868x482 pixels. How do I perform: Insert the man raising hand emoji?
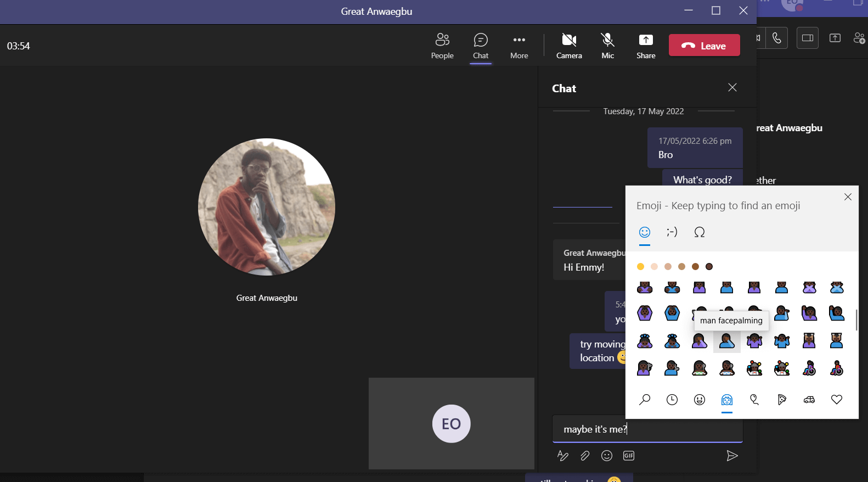[837, 314]
